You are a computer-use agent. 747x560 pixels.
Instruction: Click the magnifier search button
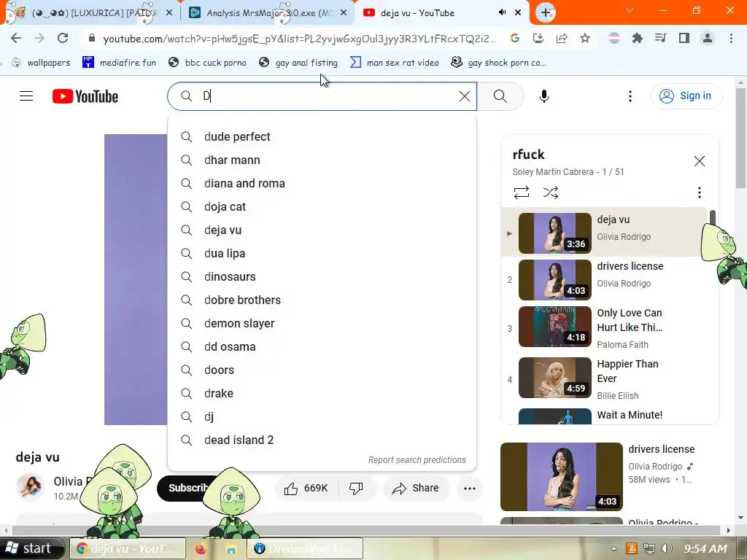tap(500, 96)
